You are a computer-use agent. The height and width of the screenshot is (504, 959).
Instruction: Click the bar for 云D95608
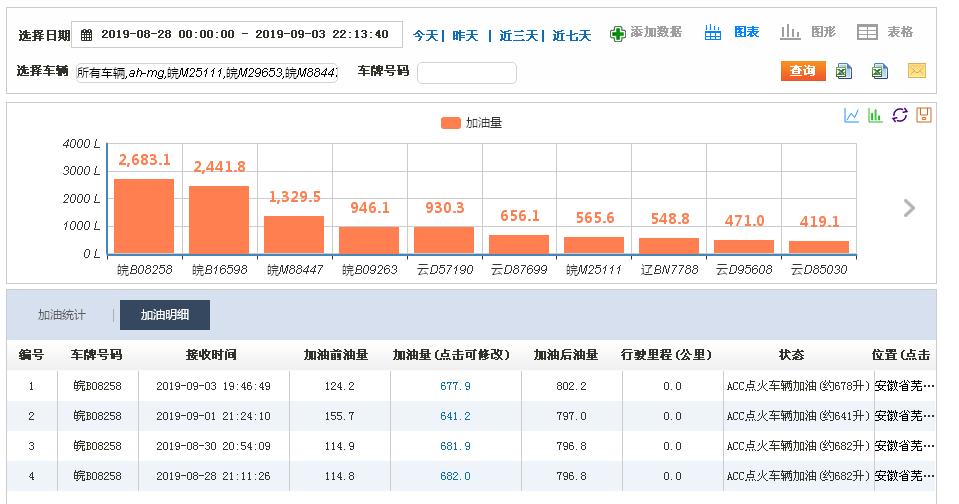pyautogui.click(x=744, y=247)
